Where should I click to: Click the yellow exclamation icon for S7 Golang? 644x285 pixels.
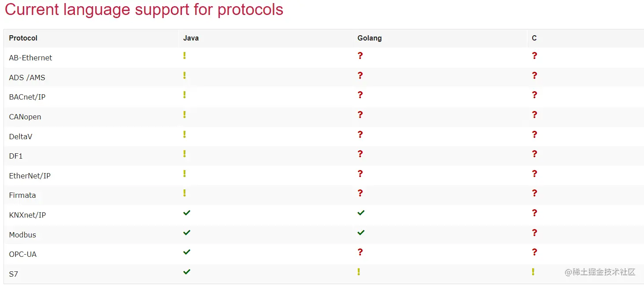(359, 272)
